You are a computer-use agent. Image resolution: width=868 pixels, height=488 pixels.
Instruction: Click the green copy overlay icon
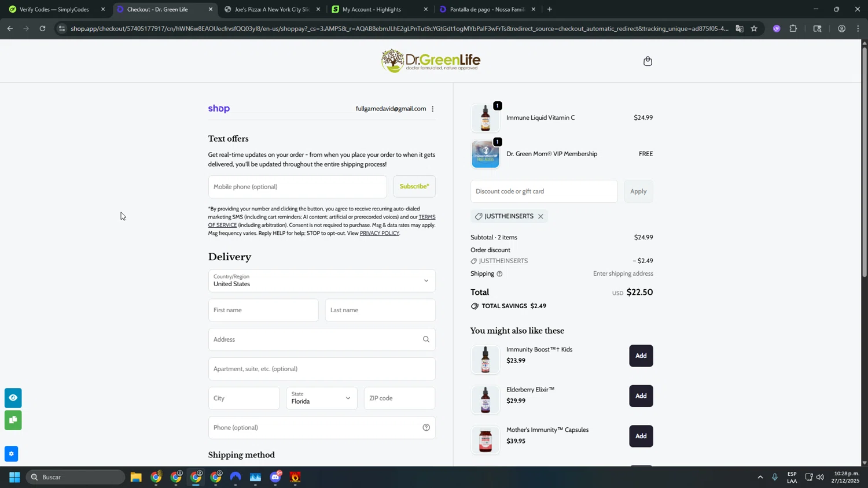coord(13,420)
